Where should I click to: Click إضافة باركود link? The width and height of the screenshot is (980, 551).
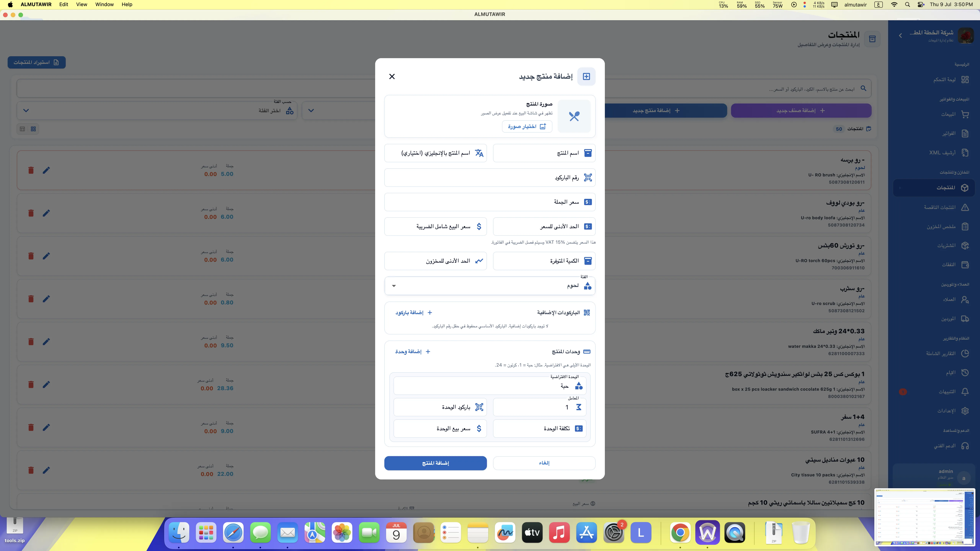click(413, 313)
